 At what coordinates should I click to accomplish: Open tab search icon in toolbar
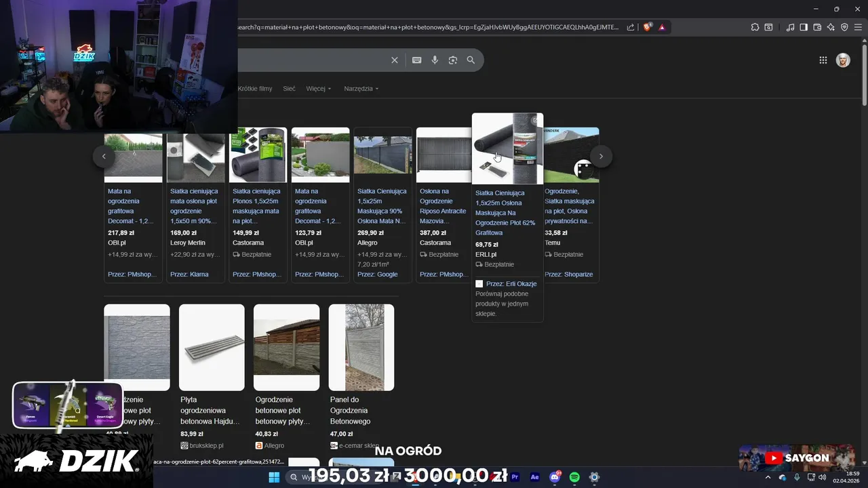click(768, 27)
